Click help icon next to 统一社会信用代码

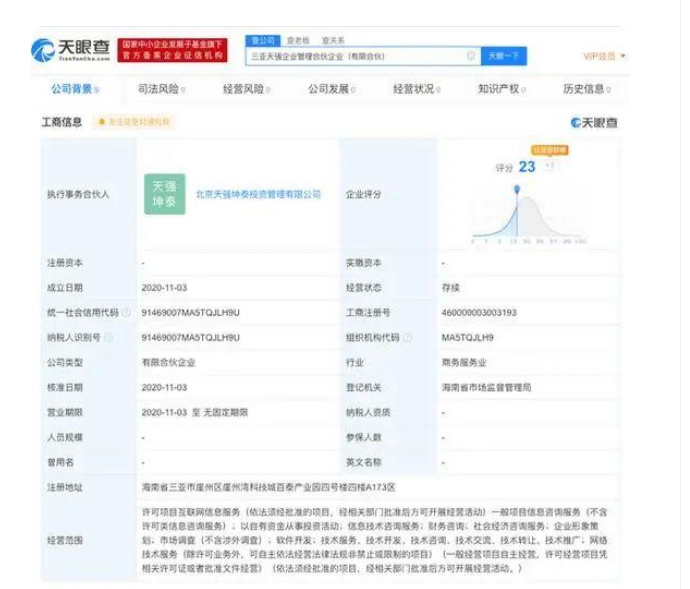pos(126,312)
